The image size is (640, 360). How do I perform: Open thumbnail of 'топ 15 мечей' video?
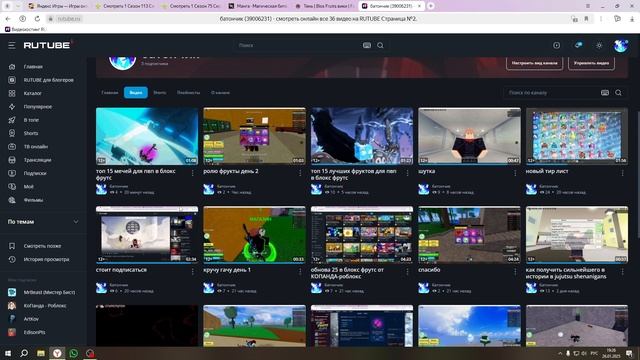[147, 136]
